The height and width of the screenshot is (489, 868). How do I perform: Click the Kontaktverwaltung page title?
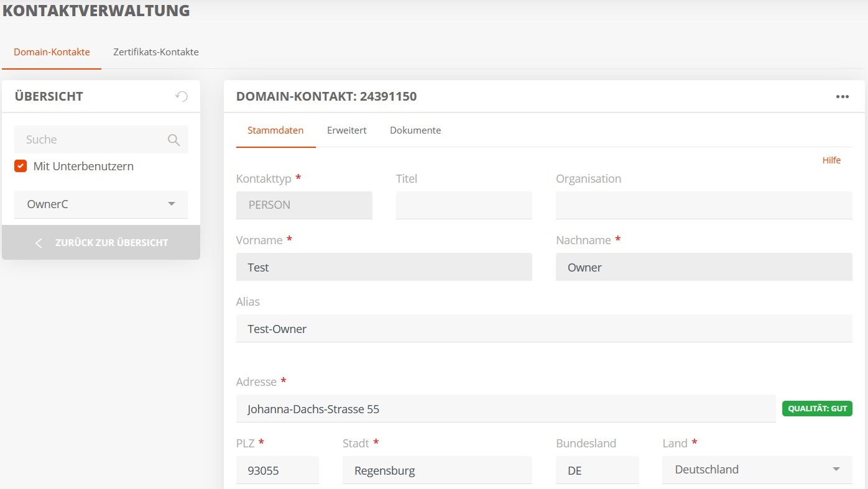(96, 11)
